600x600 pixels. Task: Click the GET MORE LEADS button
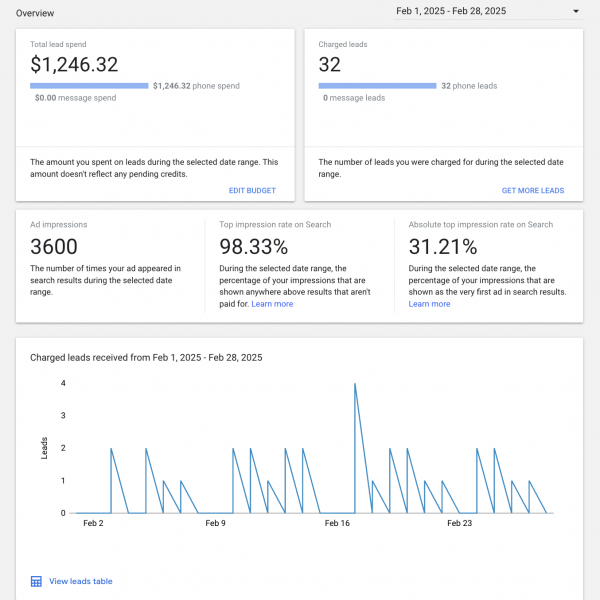[x=533, y=190]
